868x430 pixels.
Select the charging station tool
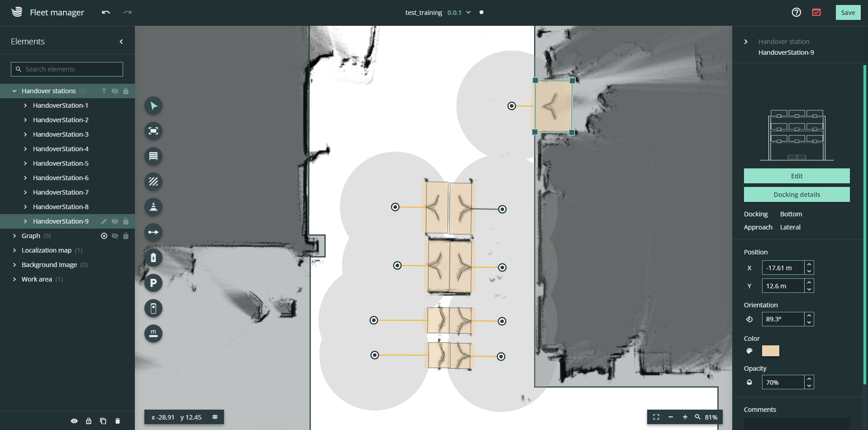click(153, 258)
